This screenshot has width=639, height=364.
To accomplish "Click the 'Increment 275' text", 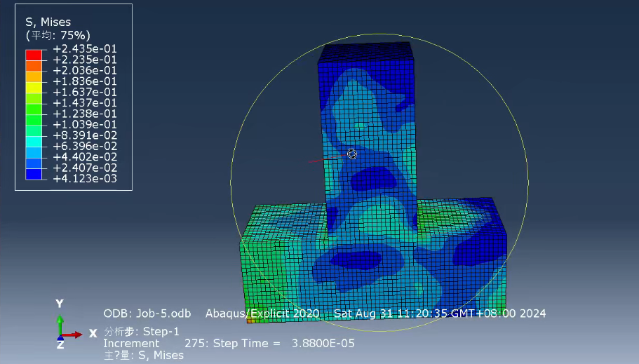I will (x=156, y=343).
